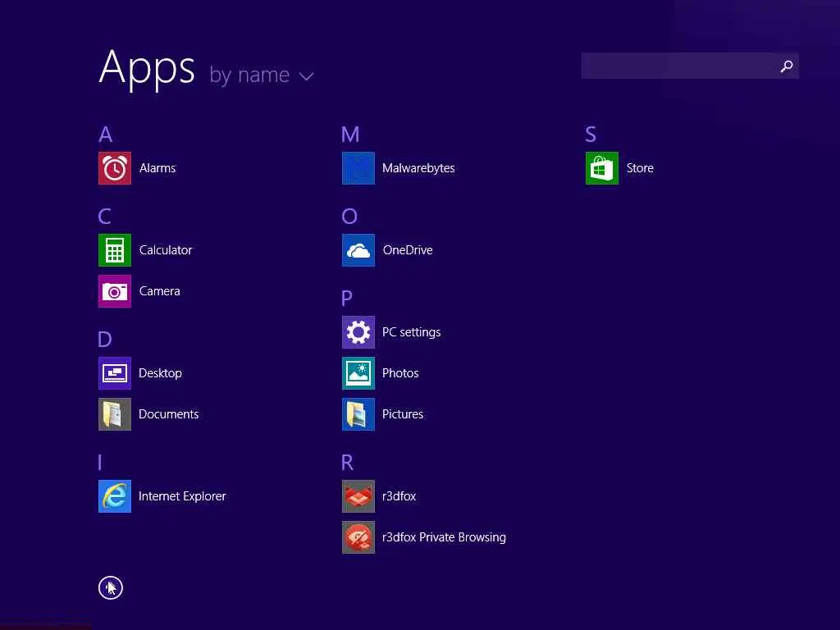The height and width of the screenshot is (630, 840).
Task: Open the Pictures folder icon
Action: (x=358, y=414)
